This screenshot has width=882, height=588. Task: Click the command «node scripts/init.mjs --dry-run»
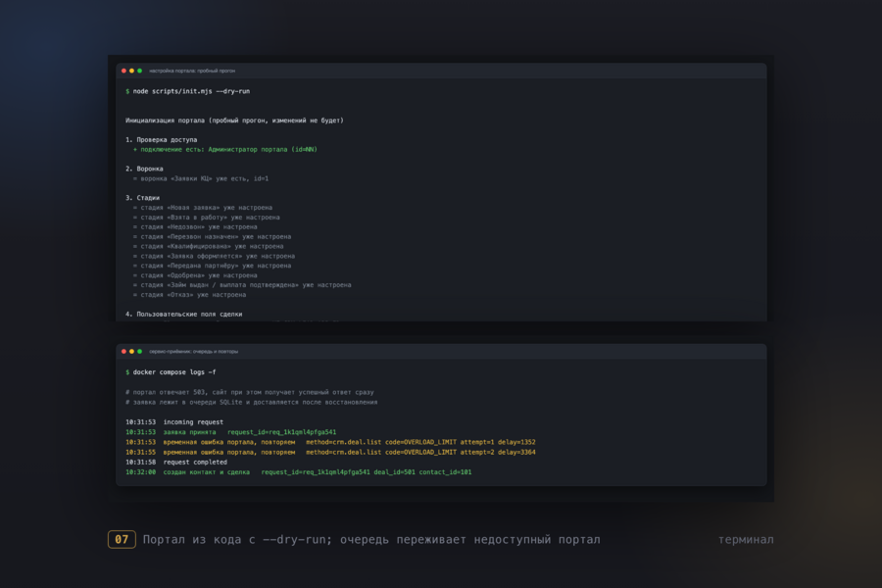point(191,91)
